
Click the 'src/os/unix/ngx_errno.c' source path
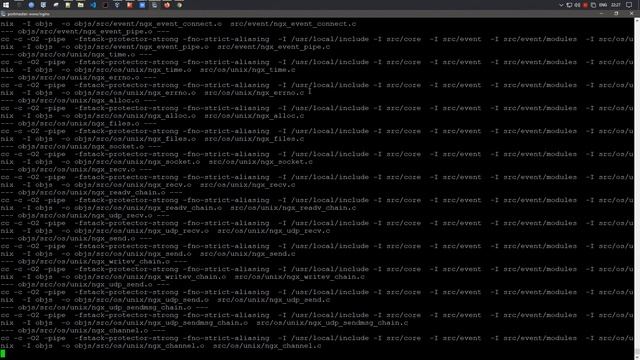pos(254,93)
